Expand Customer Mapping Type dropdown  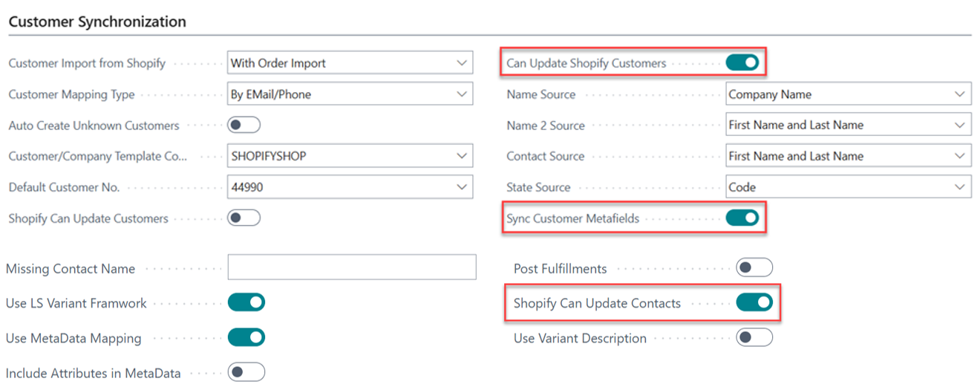tap(462, 94)
